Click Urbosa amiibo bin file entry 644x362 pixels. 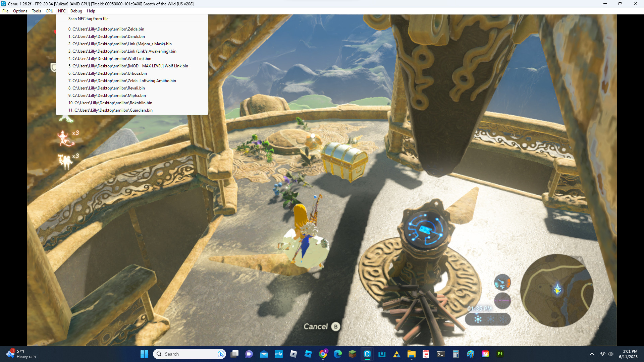pyautogui.click(x=110, y=73)
